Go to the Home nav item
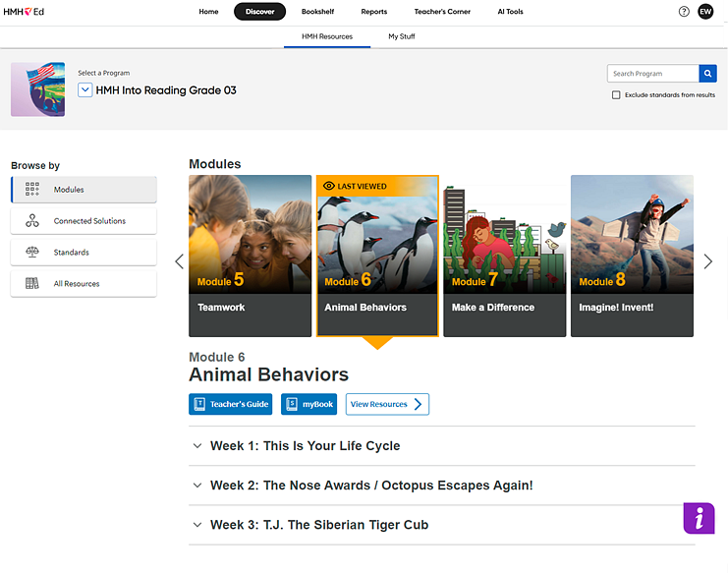 (208, 12)
